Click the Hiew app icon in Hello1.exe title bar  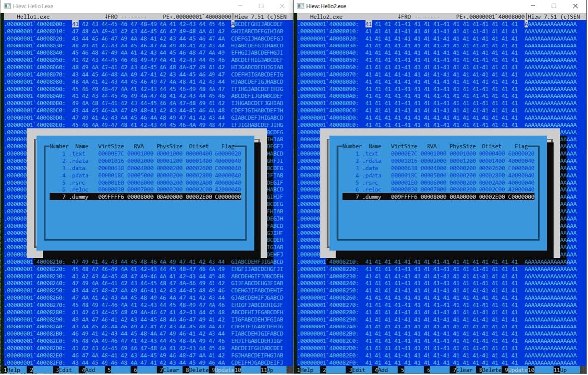tap(7, 6)
